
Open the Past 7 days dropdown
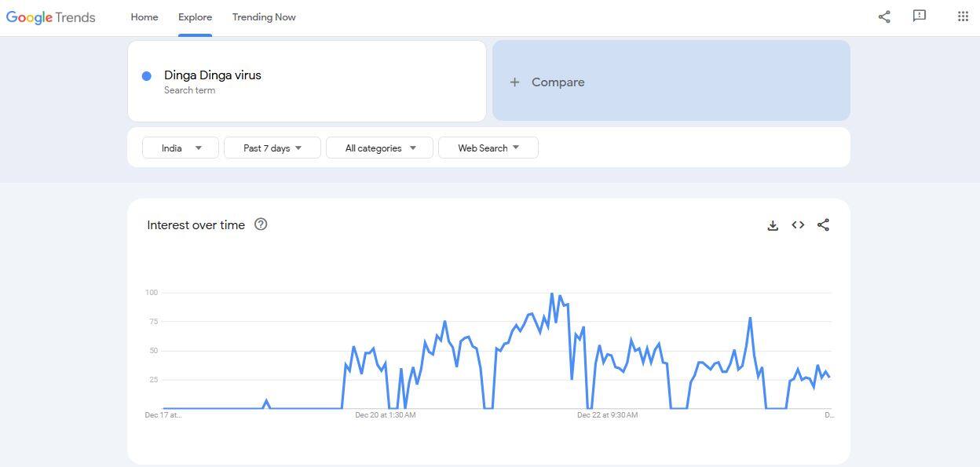pos(272,148)
